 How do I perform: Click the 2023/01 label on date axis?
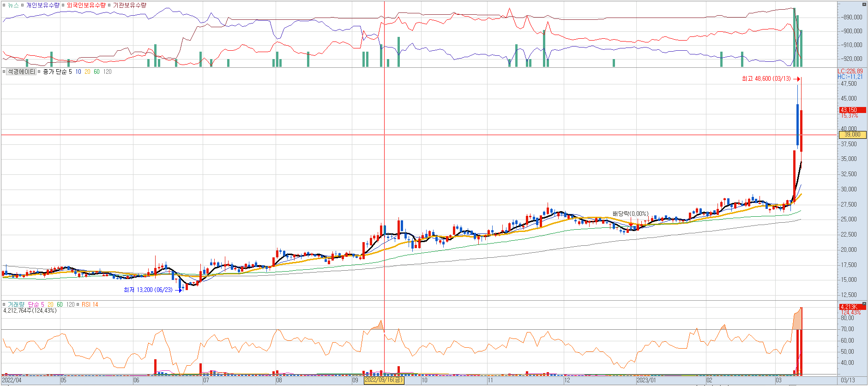(x=646, y=380)
